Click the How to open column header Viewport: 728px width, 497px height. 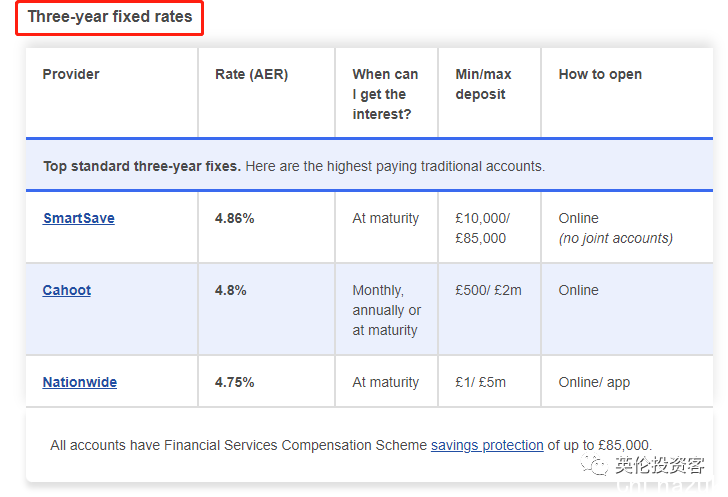tap(600, 74)
